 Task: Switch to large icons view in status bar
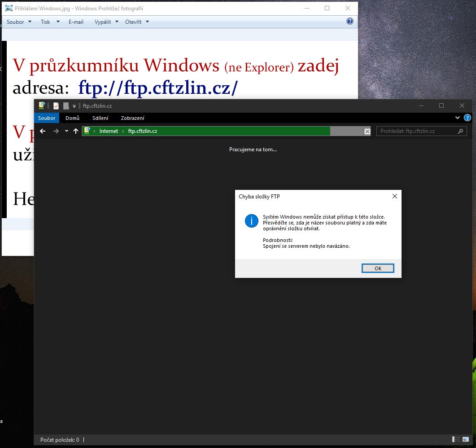tap(466, 439)
